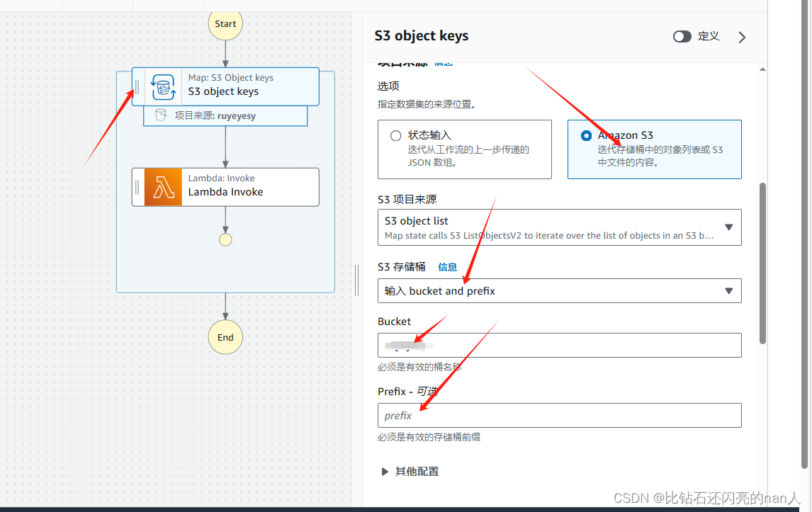
Task: Click the S3 object keys panel heading
Action: pos(422,35)
